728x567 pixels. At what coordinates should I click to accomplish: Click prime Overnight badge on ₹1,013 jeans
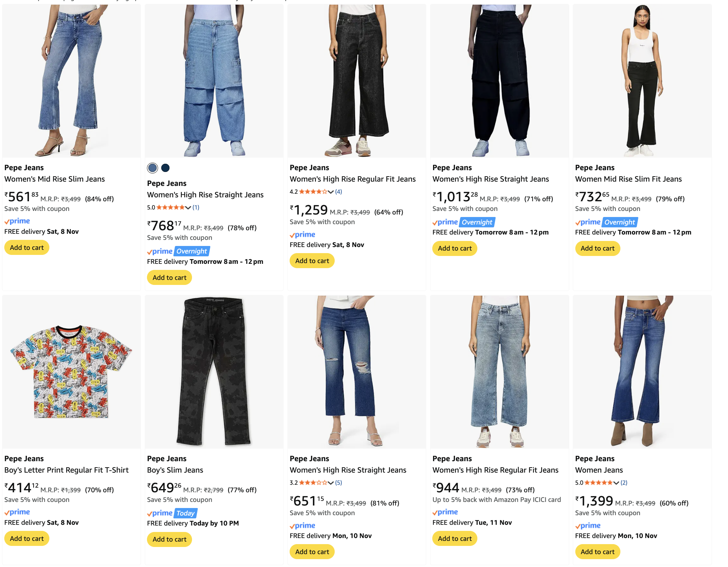click(463, 222)
